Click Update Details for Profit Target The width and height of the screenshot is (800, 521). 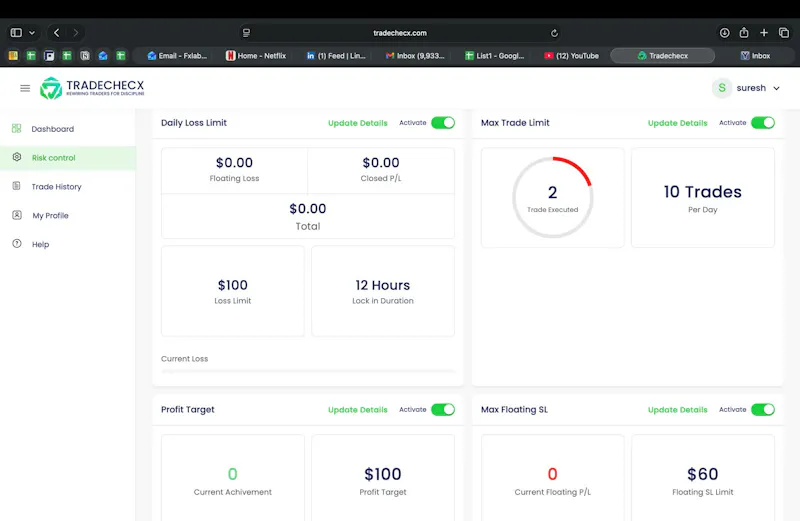tap(358, 410)
